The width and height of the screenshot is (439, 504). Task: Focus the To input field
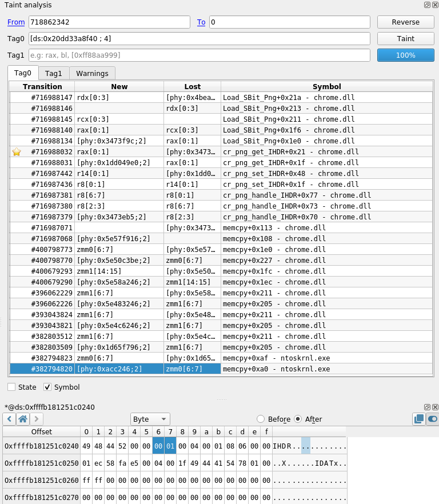(290, 22)
